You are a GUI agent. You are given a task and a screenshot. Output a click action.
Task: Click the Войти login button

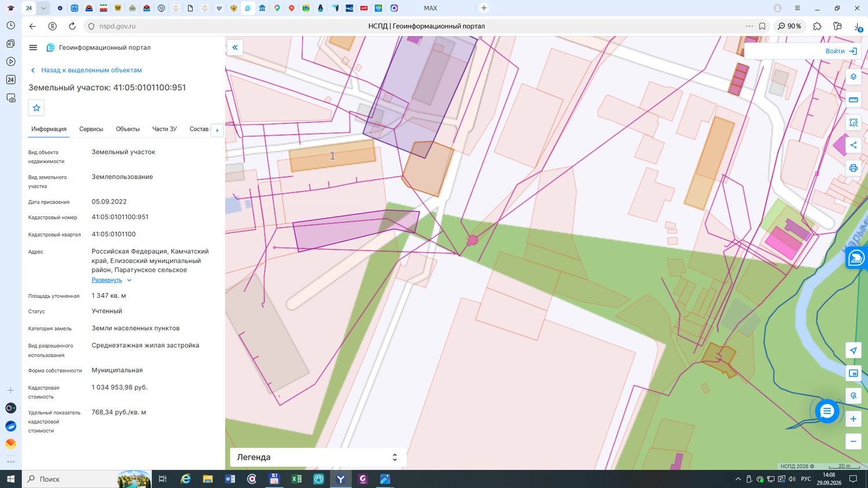click(841, 51)
